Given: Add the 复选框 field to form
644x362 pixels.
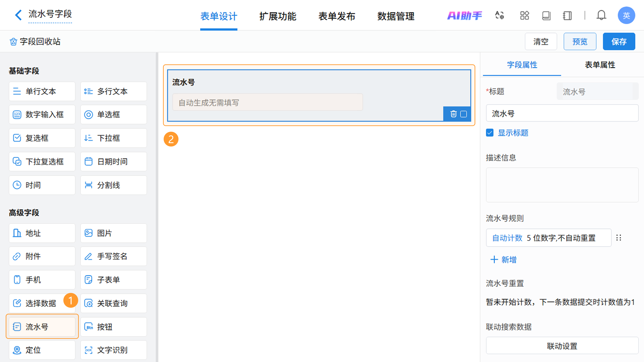Looking at the screenshot, I should (x=42, y=138).
